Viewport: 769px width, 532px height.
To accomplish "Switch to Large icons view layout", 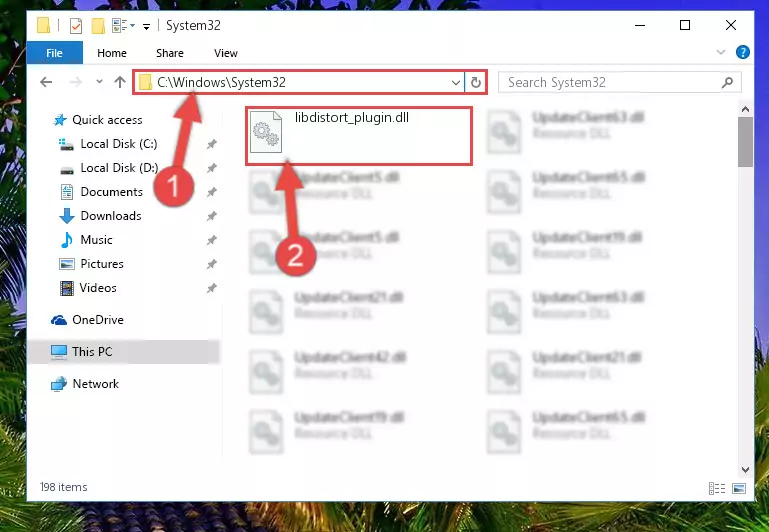I will tap(739, 488).
